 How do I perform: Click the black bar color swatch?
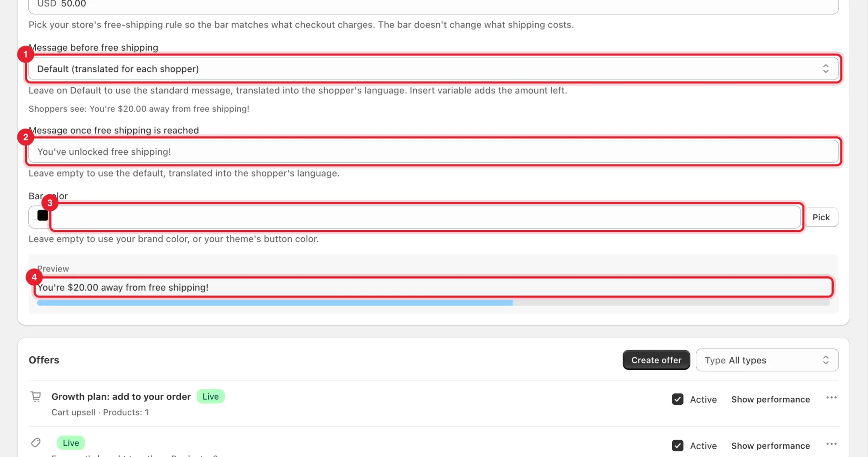point(42,215)
